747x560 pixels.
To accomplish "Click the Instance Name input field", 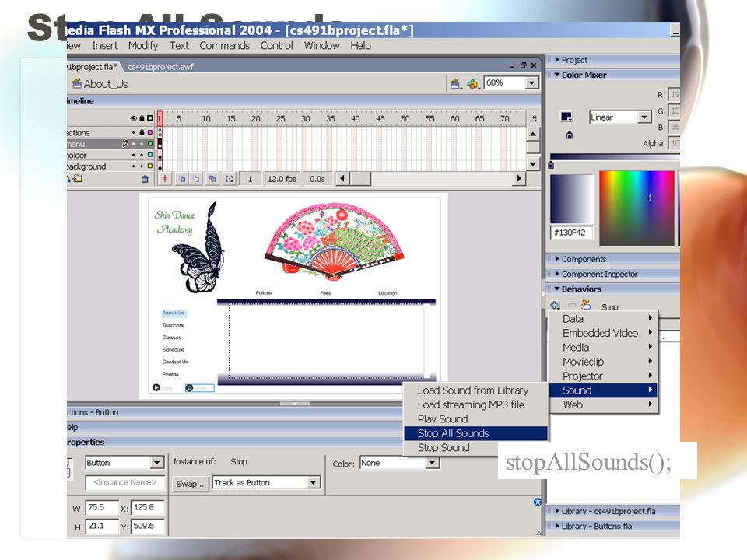I will 124,482.
